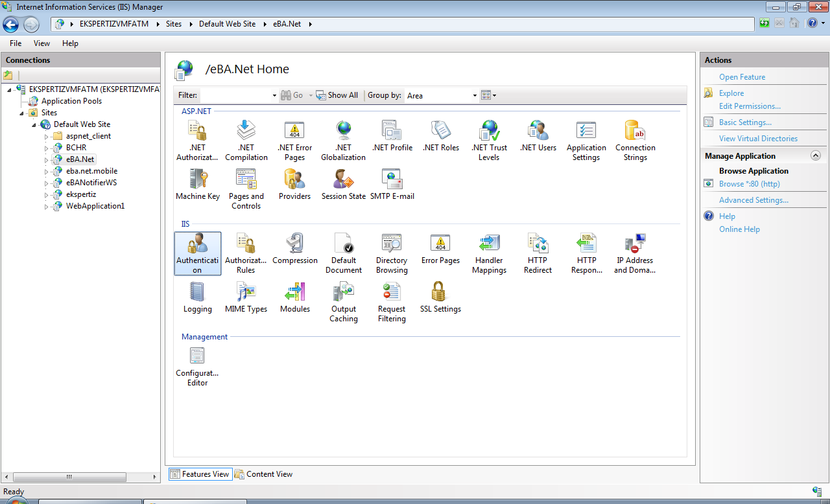Collapse the Default Web Site node
The image size is (830, 504).
coord(34,124)
